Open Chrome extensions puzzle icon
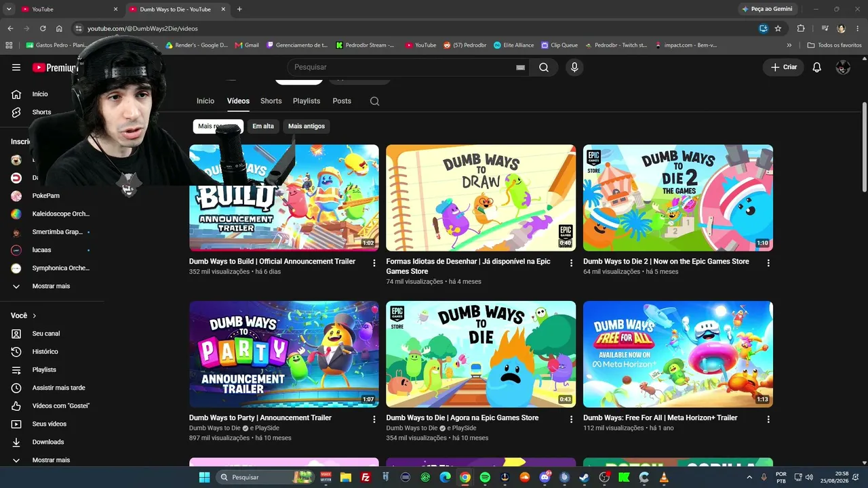The width and height of the screenshot is (868, 488). pos(801,28)
